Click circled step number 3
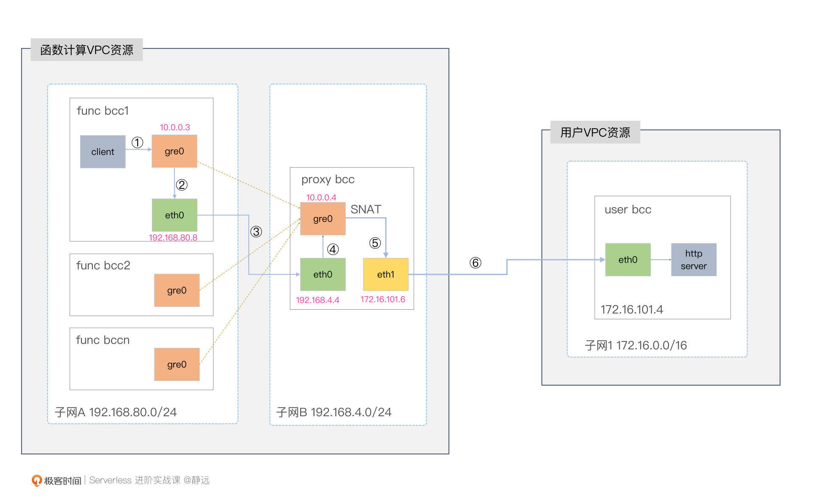Image resolution: width=815 pixels, height=504 pixels. 256,232
